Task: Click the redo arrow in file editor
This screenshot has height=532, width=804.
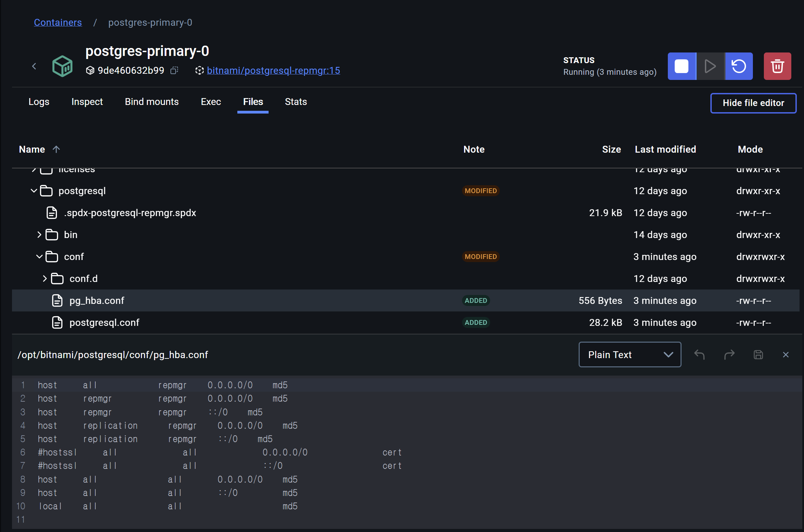Action: click(729, 355)
